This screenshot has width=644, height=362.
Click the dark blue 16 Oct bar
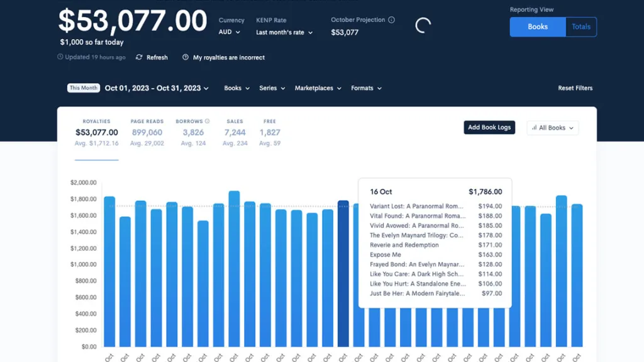pyautogui.click(x=343, y=274)
